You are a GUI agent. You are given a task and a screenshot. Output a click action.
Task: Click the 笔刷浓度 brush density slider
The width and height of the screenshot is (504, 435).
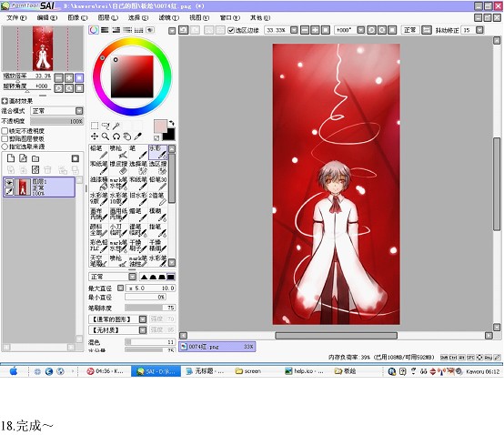point(150,308)
